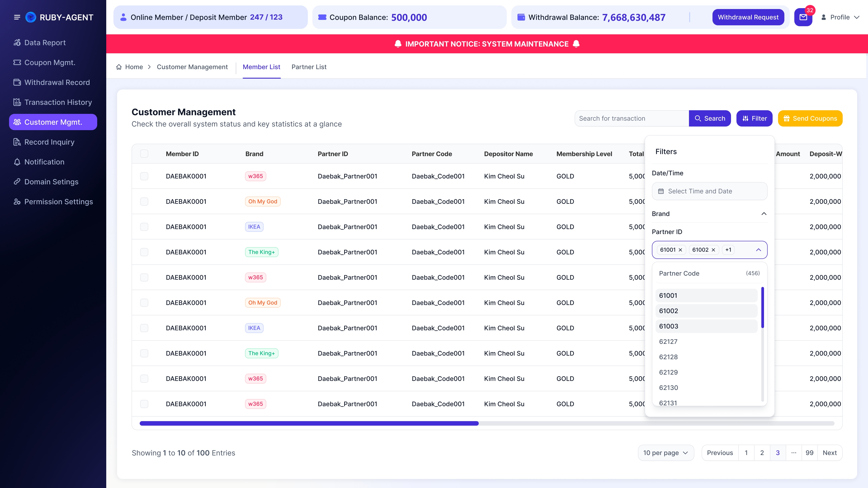Screen dimensions: 868x488
Task: Switch to the Partner List tab
Action: 309,67
